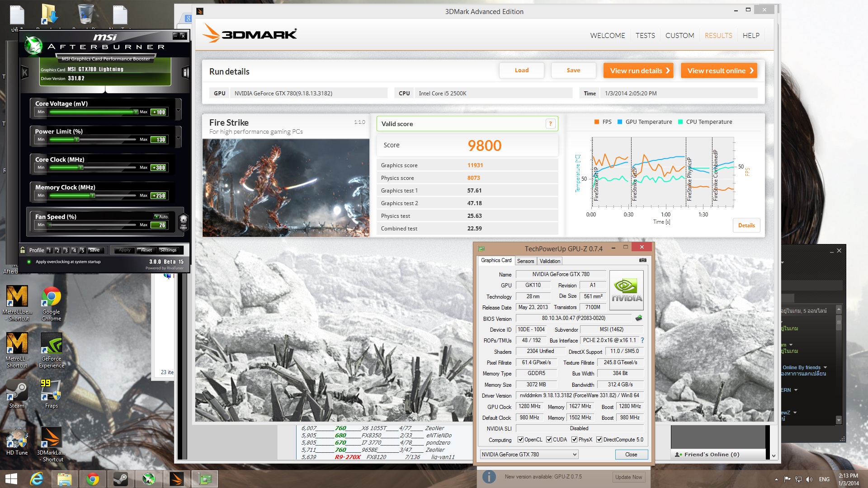Expand the Core Voltage arrow
The height and width of the screenshot is (488, 868).
tap(178, 110)
